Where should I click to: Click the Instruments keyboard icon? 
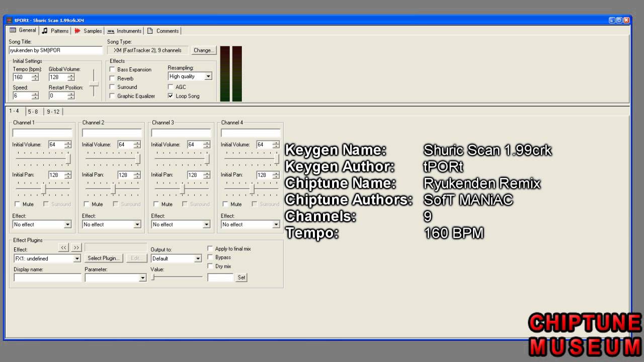pyautogui.click(x=111, y=31)
